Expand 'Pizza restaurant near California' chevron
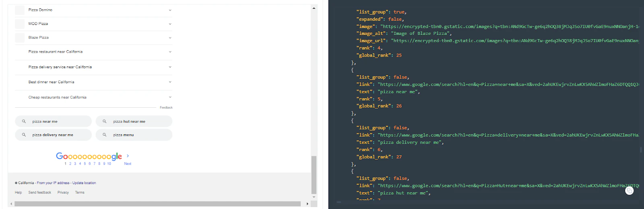The image size is (644, 209). click(x=170, y=52)
